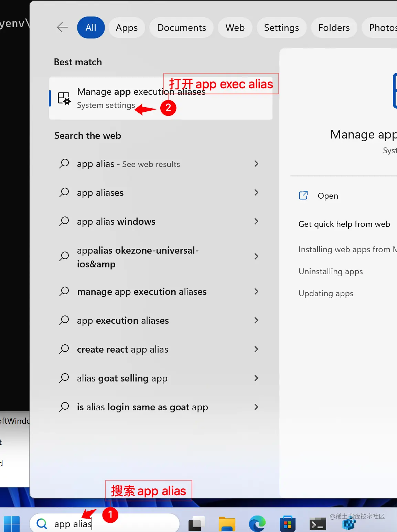
Task: Launch Microsoft Edge from the taskbar
Action: [257, 524]
